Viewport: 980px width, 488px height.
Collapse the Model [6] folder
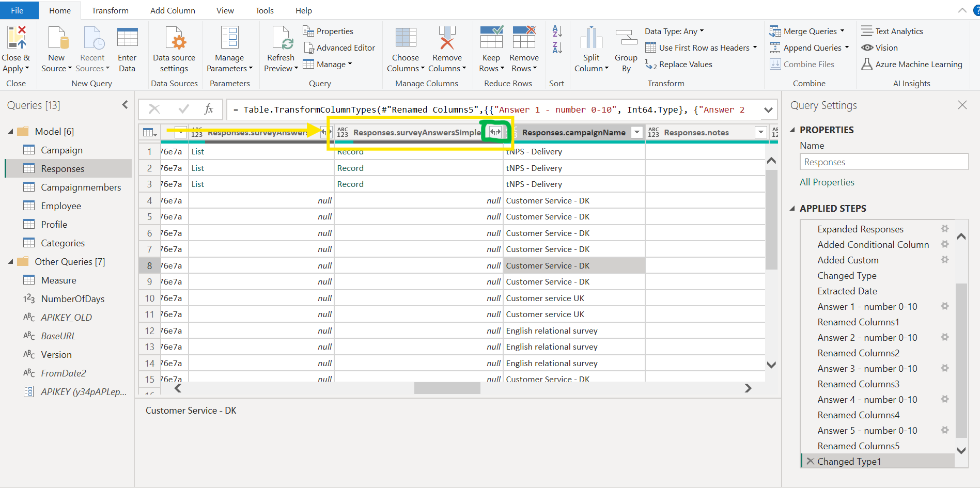(x=11, y=132)
